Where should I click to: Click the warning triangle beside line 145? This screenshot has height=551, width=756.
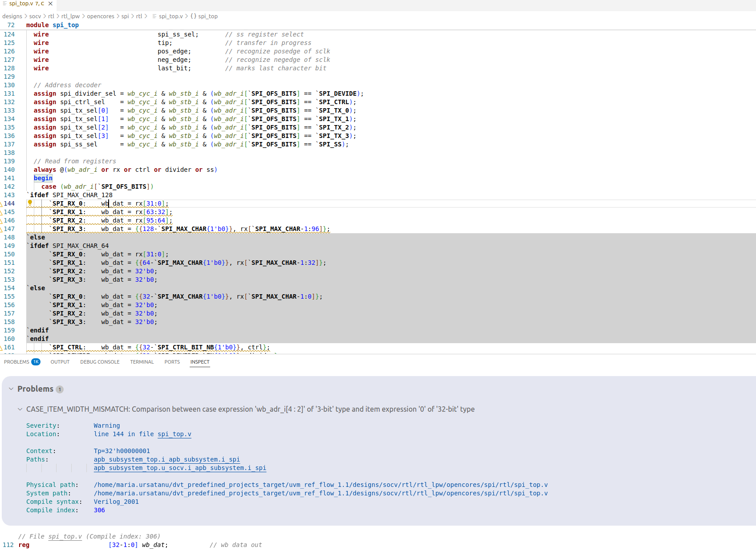click(2, 212)
